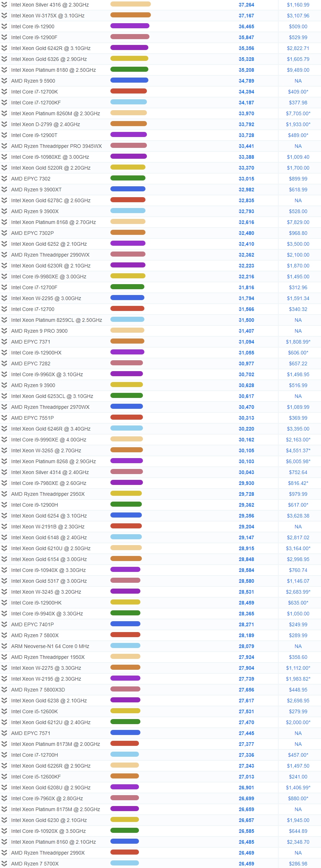The height and width of the screenshot is (868, 321).
Task: Open AMD Ryzen Threadripper PRO 3945WX link
Action: click(56, 146)
